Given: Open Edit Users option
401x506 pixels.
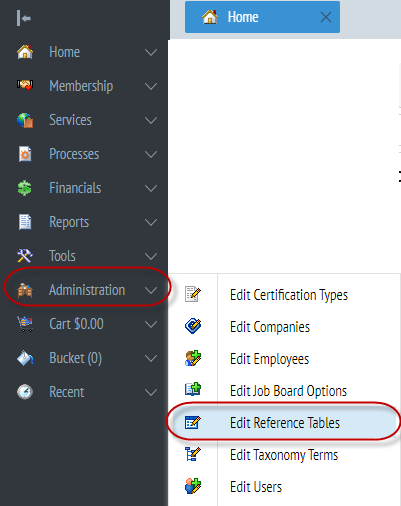Looking at the screenshot, I should (x=256, y=487).
